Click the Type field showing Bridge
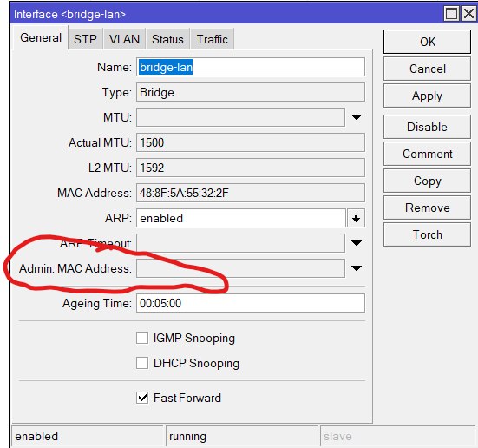478x448 pixels. pos(251,92)
